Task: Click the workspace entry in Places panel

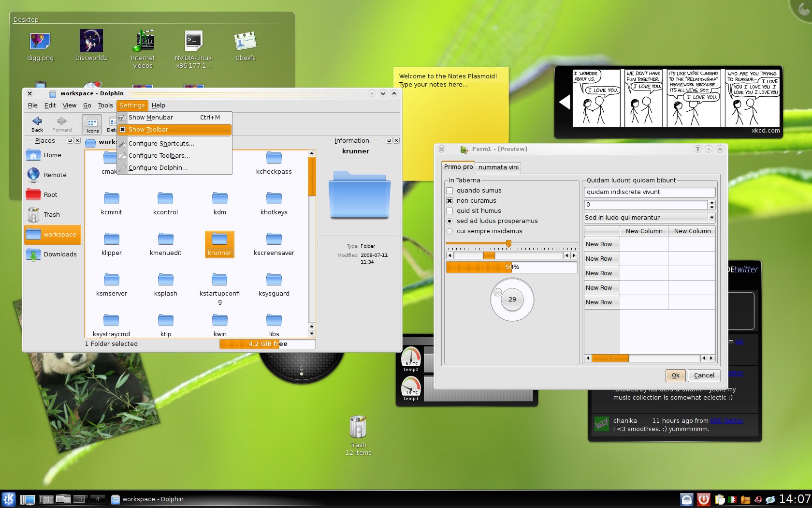Action: tap(53, 235)
